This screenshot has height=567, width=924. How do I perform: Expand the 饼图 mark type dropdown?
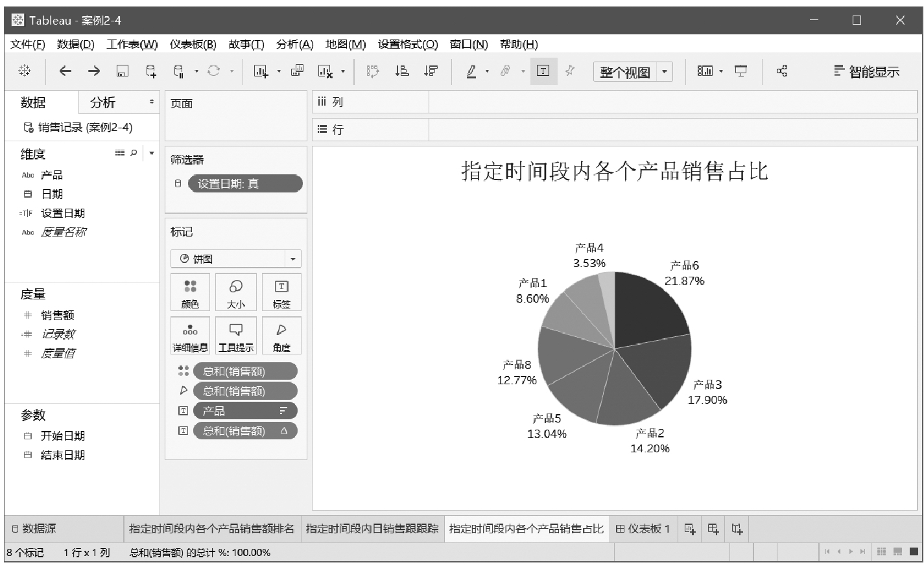click(293, 259)
